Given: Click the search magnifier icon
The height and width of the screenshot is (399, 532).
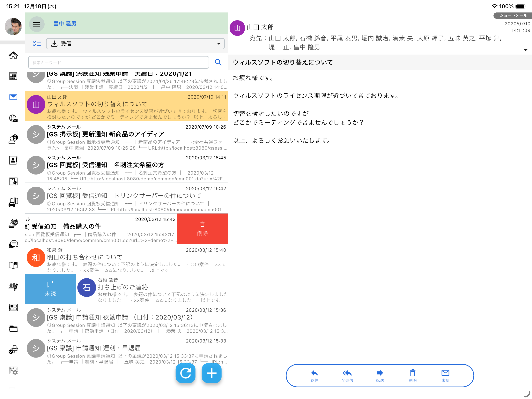Looking at the screenshot, I should coord(218,62).
